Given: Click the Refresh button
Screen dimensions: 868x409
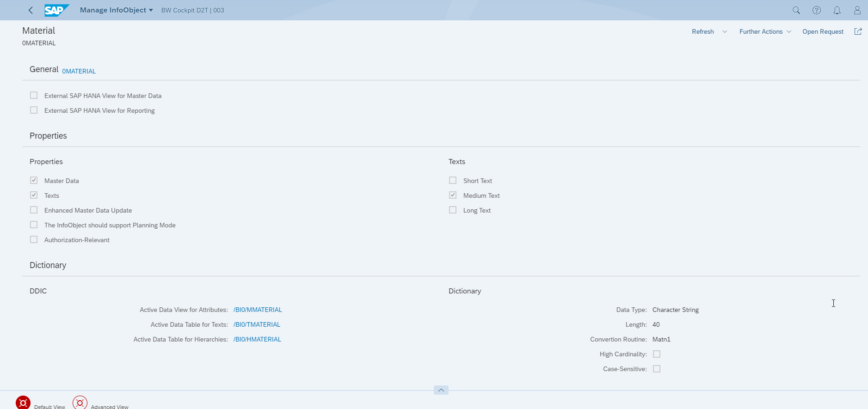Looking at the screenshot, I should (x=703, y=31).
